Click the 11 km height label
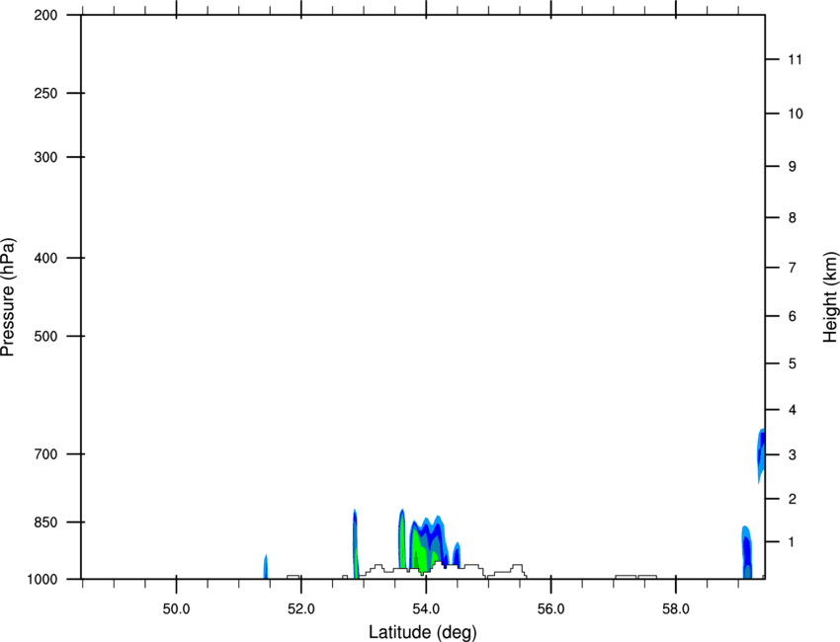Screen dimensions: 840x642 (x=795, y=59)
